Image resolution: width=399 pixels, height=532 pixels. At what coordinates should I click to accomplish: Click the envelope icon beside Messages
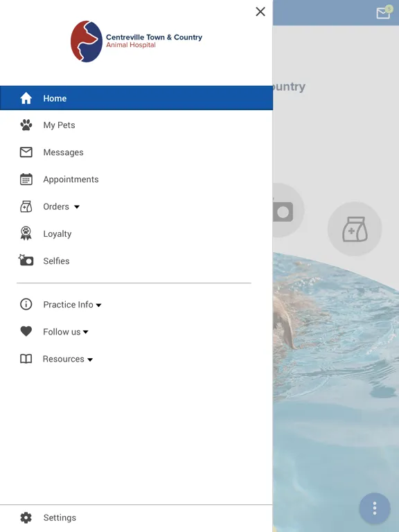point(26,152)
